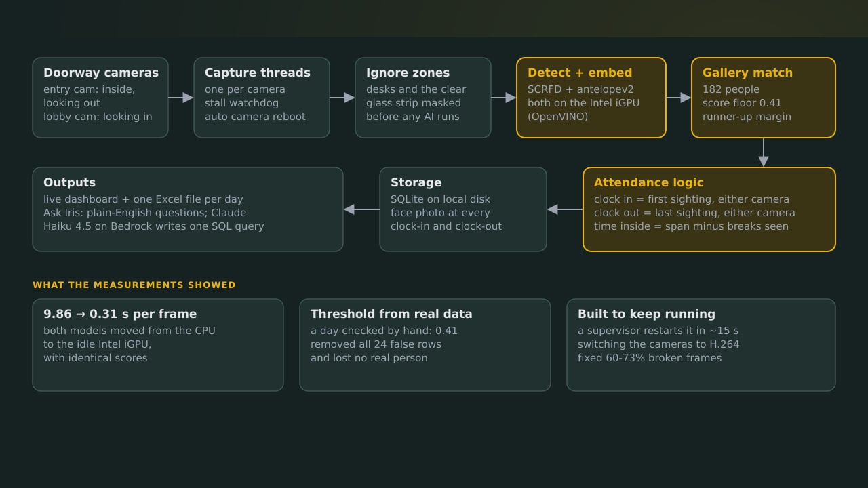Click arrow from Attendance logic to Storage
The height and width of the screenshot is (488, 868).
(x=565, y=209)
